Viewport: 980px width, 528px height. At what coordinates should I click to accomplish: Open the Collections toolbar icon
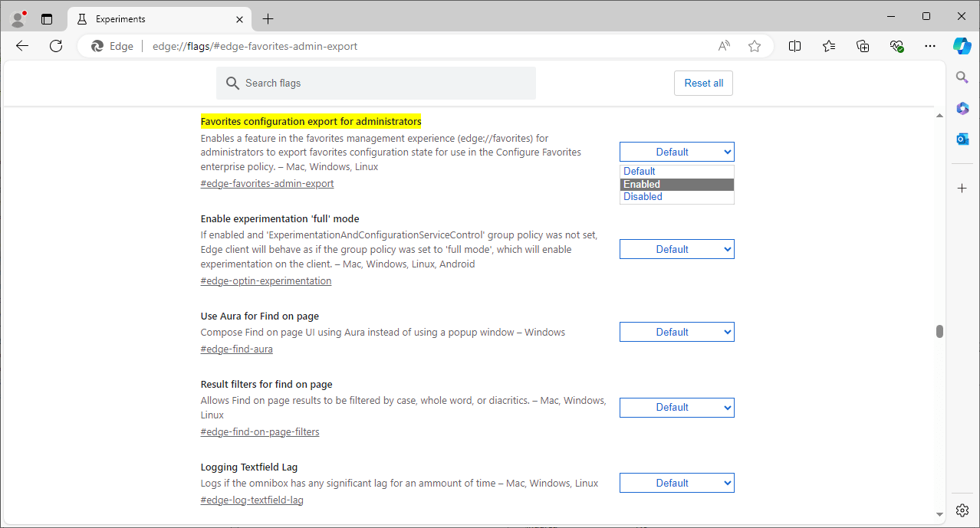coord(863,46)
